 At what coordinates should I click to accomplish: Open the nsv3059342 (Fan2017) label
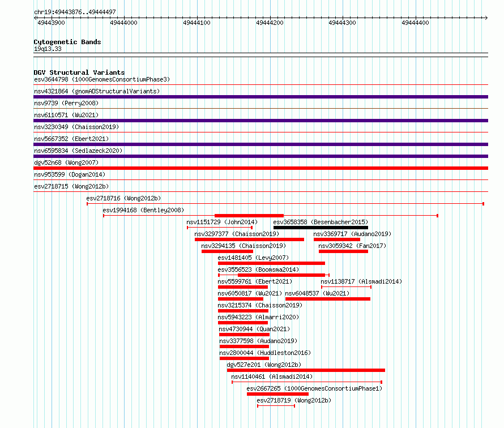352,246
